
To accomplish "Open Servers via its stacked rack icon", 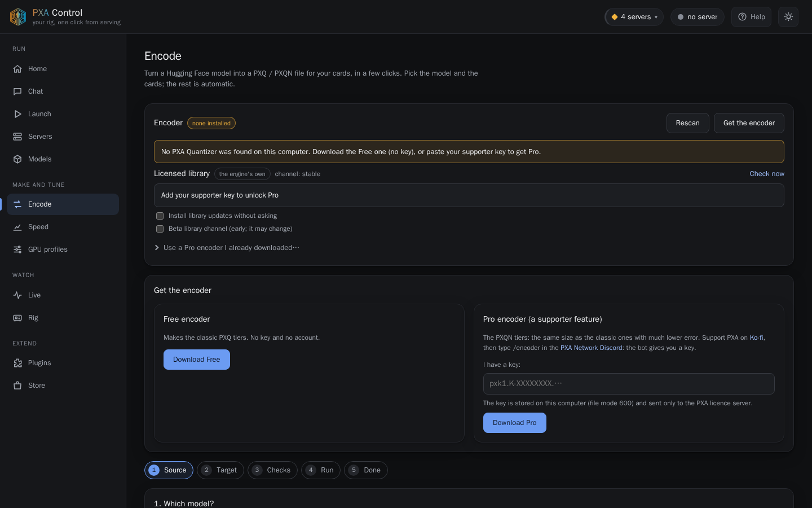I will click(x=17, y=137).
